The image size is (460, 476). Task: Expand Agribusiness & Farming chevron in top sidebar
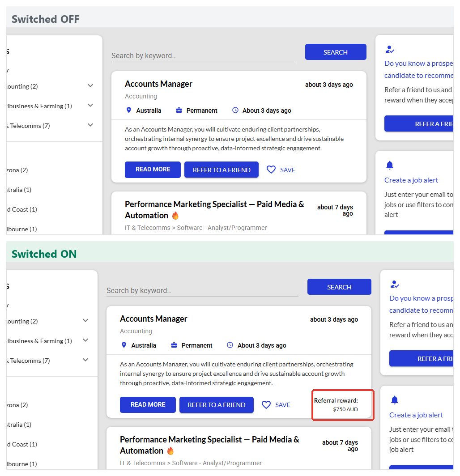pyautogui.click(x=90, y=106)
